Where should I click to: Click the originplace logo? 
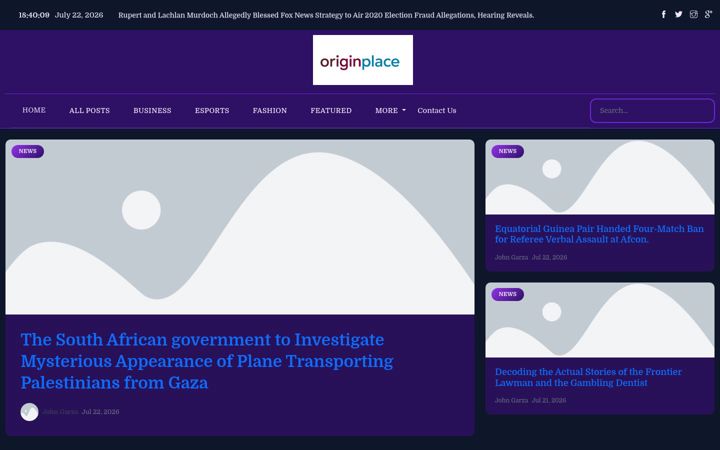point(363,60)
